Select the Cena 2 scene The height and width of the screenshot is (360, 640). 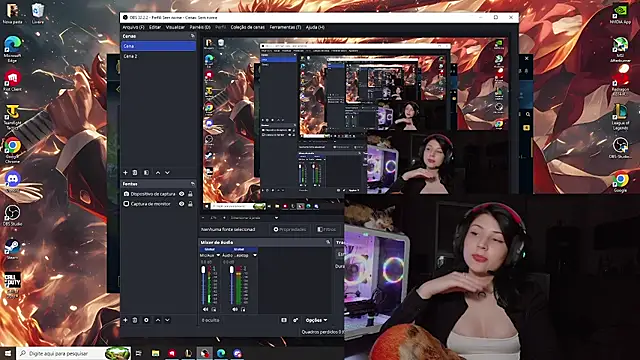[158, 56]
